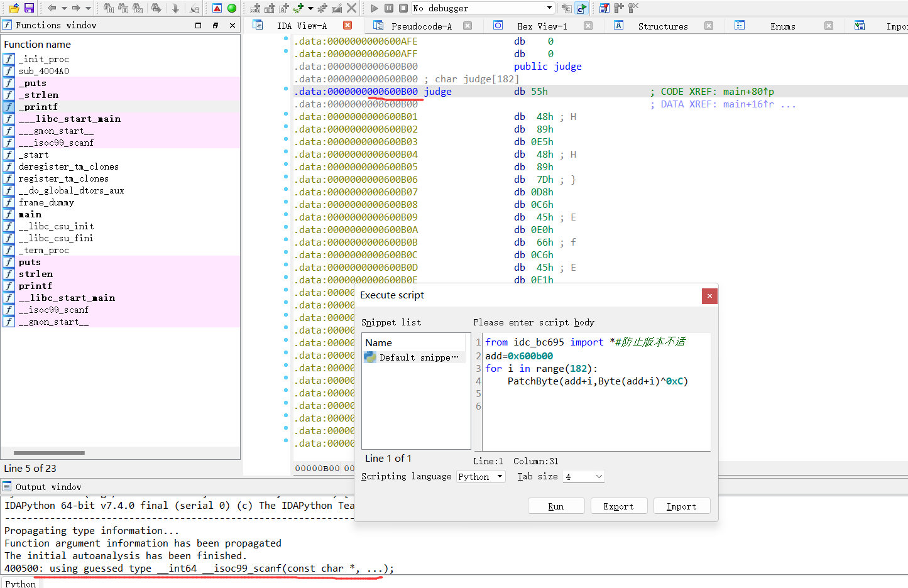The width and height of the screenshot is (908, 588).
Task: Open the back-jump history dropdown arrow
Action: click(x=64, y=8)
